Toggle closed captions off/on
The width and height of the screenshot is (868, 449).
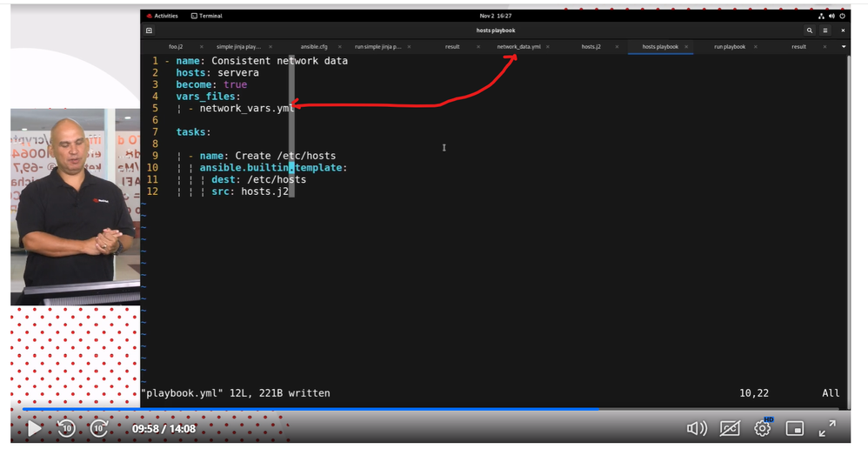tap(730, 428)
